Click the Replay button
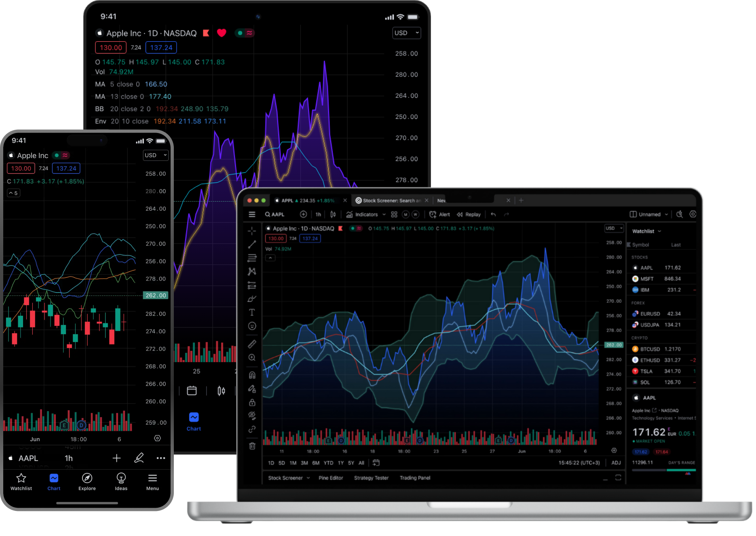 click(469, 215)
